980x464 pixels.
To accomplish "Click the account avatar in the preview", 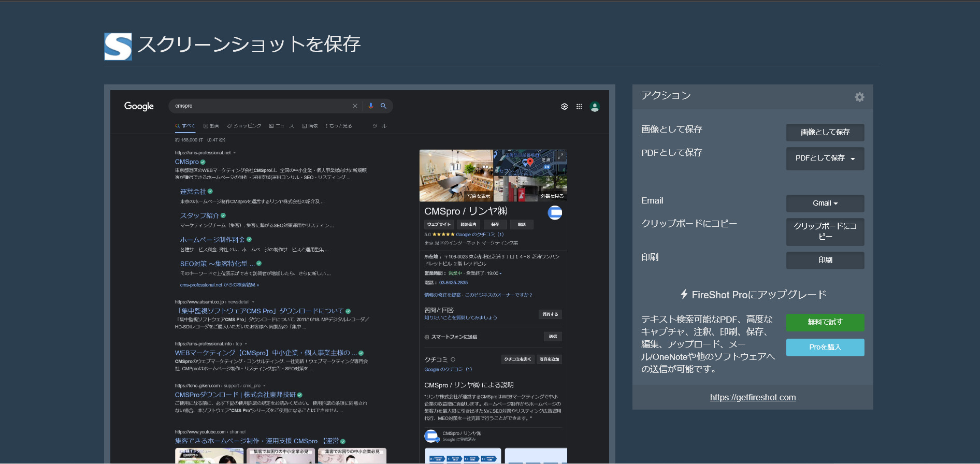I will click(595, 107).
